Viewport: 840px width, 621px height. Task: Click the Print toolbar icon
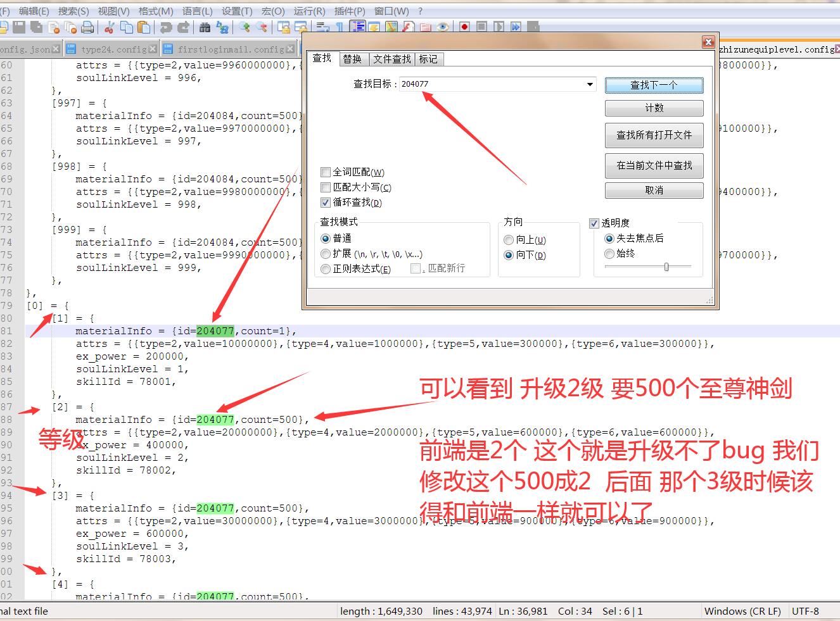(x=87, y=27)
